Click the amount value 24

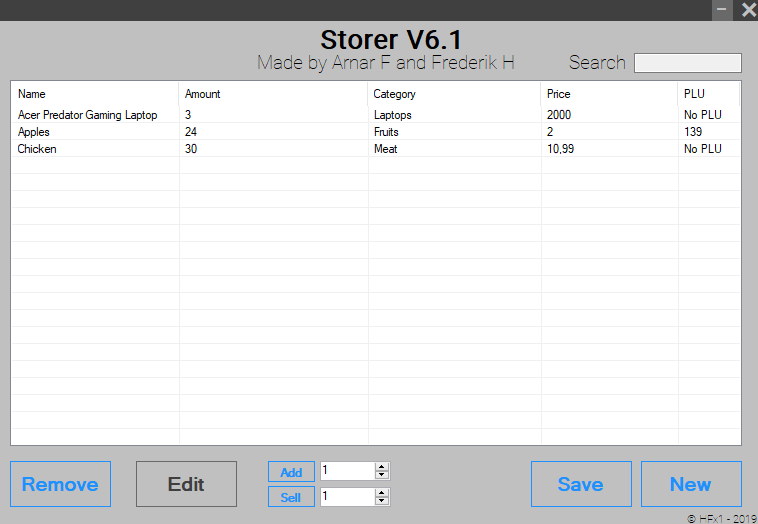point(191,131)
